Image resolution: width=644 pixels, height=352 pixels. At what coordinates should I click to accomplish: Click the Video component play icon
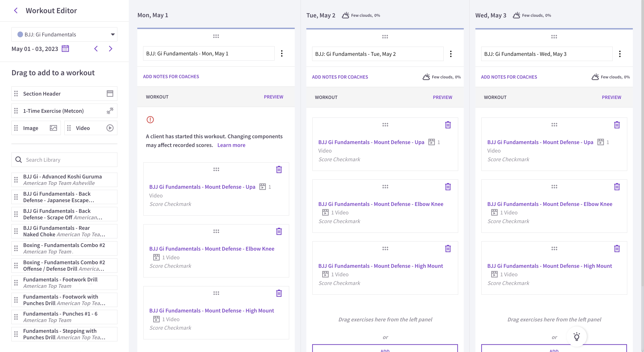tap(110, 128)
